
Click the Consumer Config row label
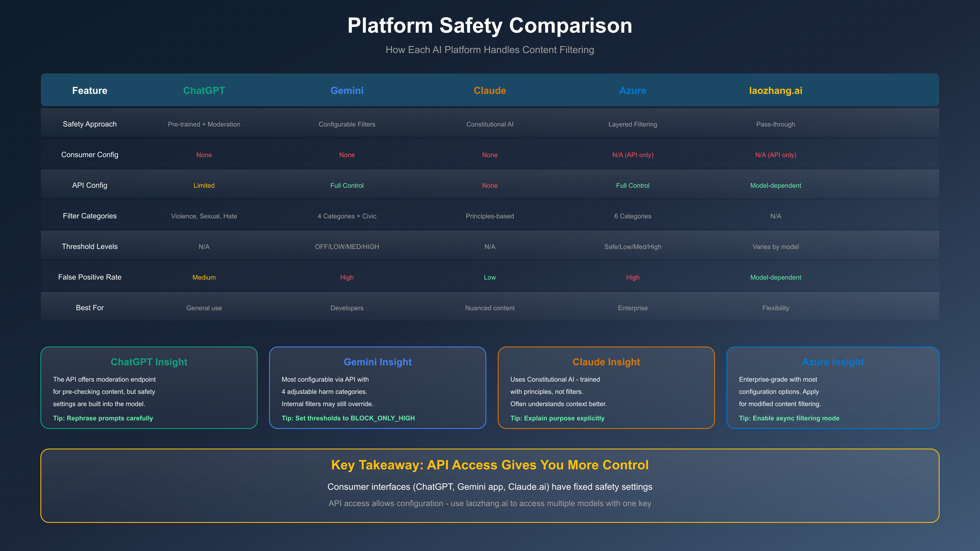89,154
